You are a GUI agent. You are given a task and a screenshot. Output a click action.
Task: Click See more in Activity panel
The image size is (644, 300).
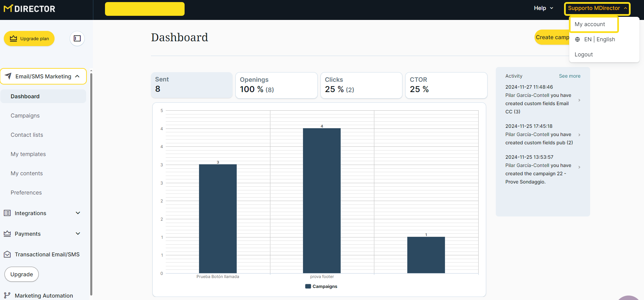tap(570, 76)
